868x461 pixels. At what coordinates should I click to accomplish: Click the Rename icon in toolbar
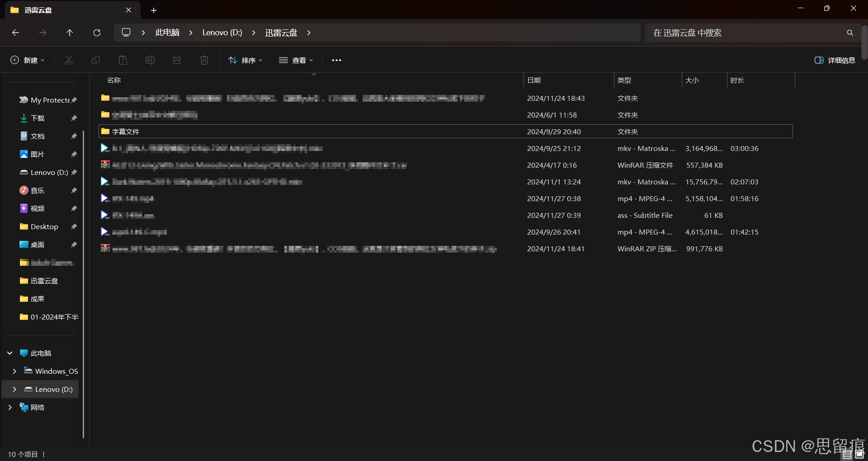150,60
